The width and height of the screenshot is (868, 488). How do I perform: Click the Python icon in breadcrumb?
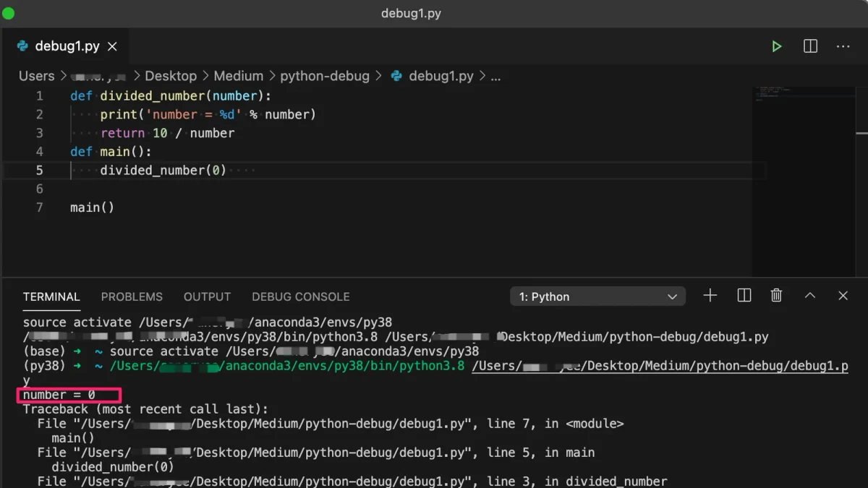[396, 76]
